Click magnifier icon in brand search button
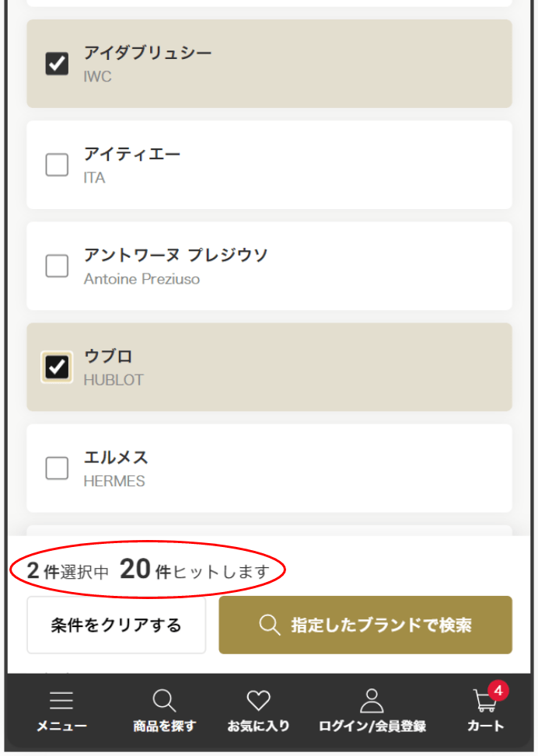 pyautogui.click(x=270, y=625)
